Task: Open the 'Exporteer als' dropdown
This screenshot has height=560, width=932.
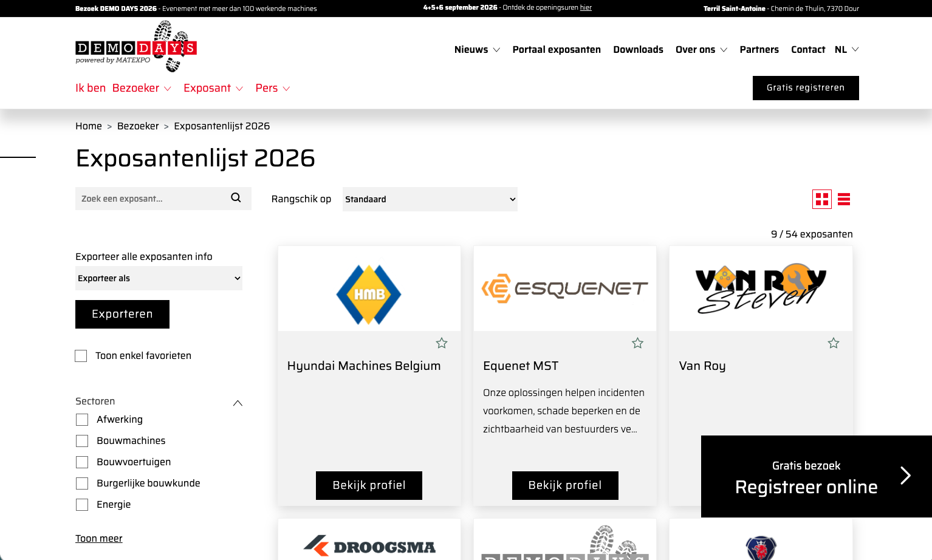Action: coord(159,278)
